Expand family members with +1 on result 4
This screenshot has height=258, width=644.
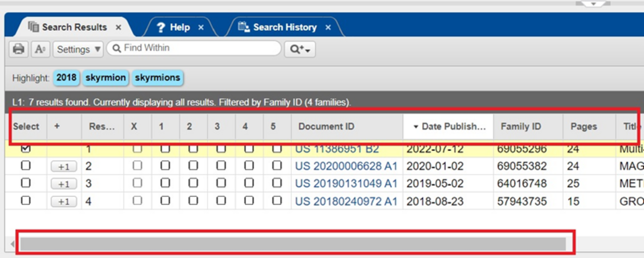[63, 202]
